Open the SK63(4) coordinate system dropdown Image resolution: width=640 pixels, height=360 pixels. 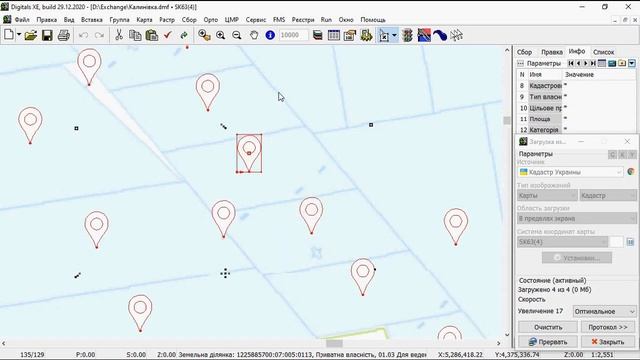tap(562, 242)
